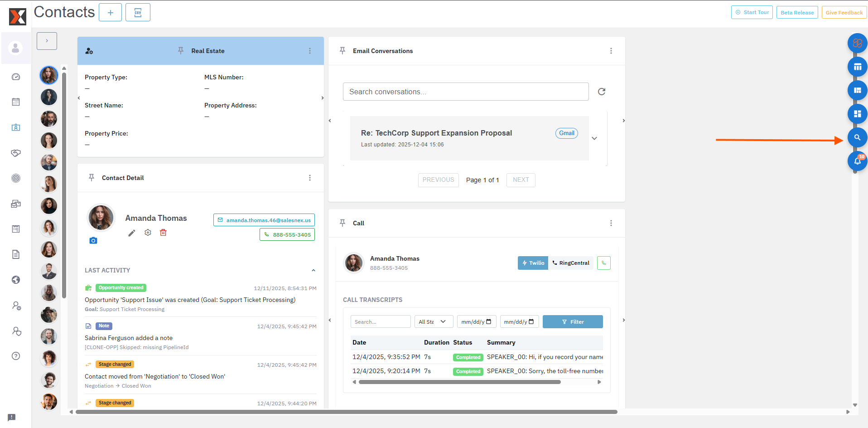Viewport: 868px width, 428px height.
Task: Click the Start Tour button
Action: tap(752, 12)
